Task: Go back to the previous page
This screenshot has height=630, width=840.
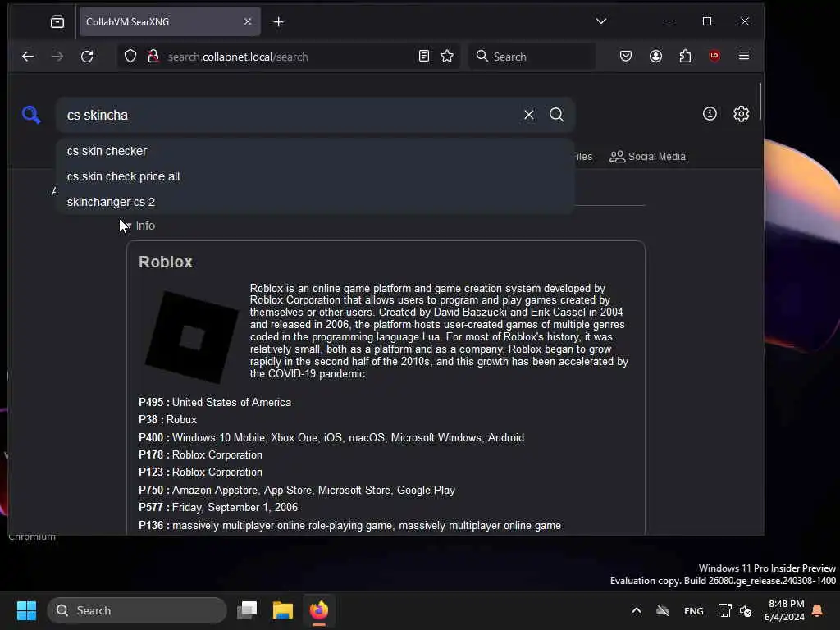Action: tap(28, 57)
